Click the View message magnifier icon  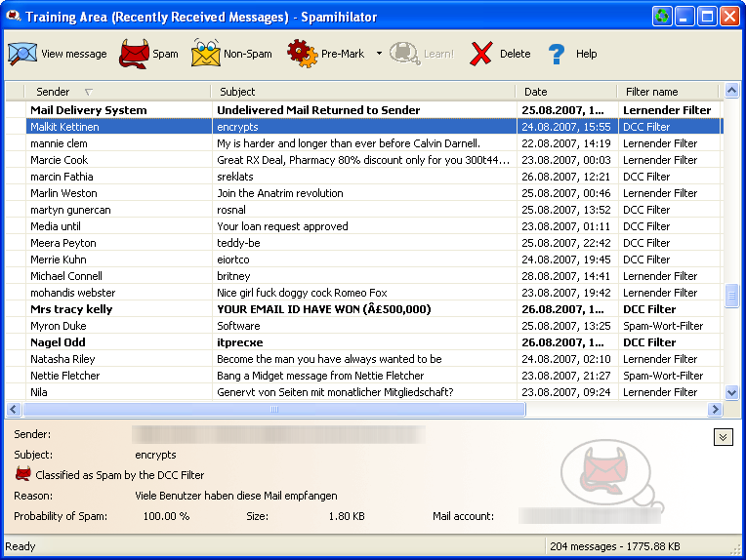[21, 54]
